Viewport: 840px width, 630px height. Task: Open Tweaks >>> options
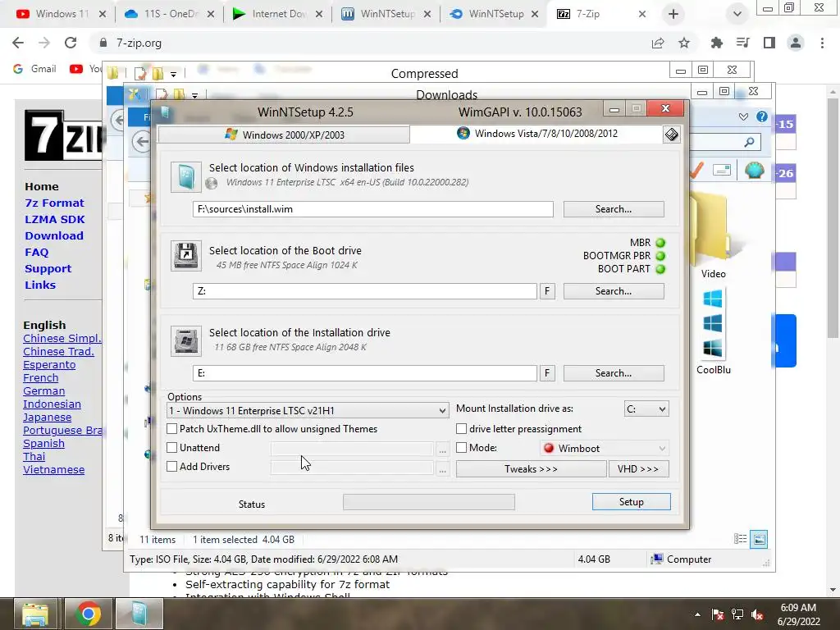pyautogui.click(x=531, y=469)
